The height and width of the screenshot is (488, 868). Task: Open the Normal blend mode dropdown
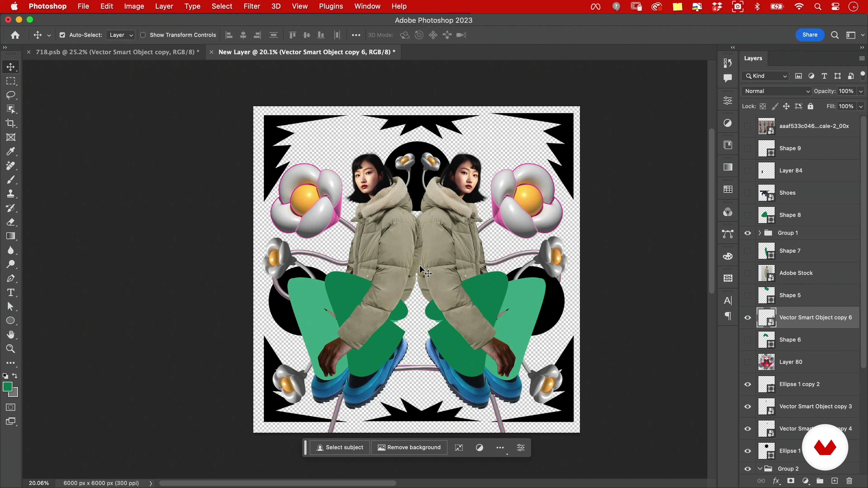click(x=777, y=91)
